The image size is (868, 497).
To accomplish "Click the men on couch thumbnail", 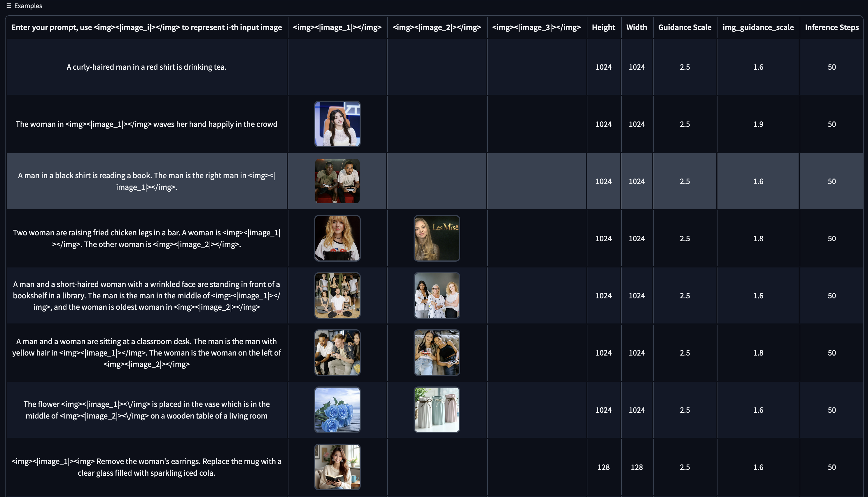I will 337,353.
